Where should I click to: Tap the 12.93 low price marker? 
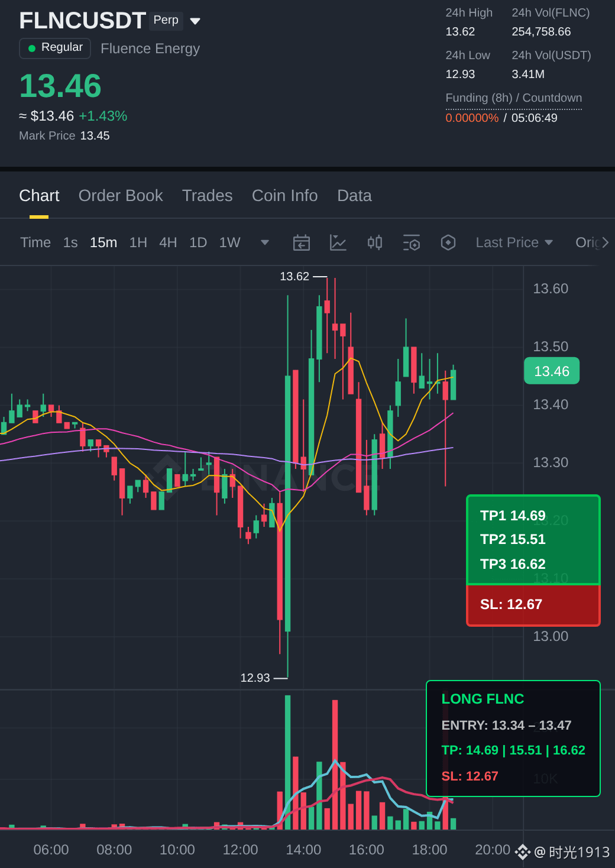(255, 678)
